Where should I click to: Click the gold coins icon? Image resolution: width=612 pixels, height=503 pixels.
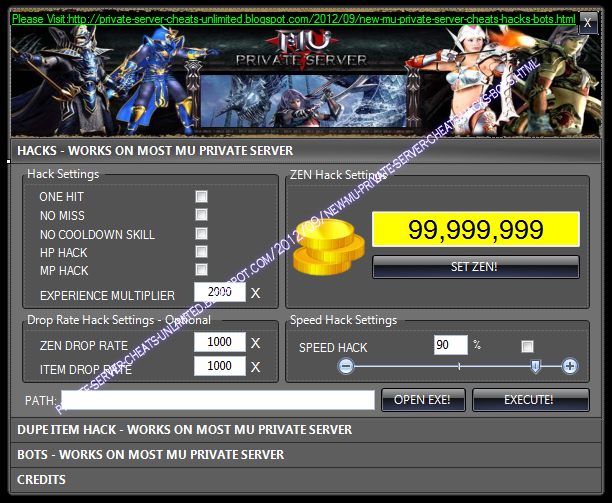click(x=329, y=247)
